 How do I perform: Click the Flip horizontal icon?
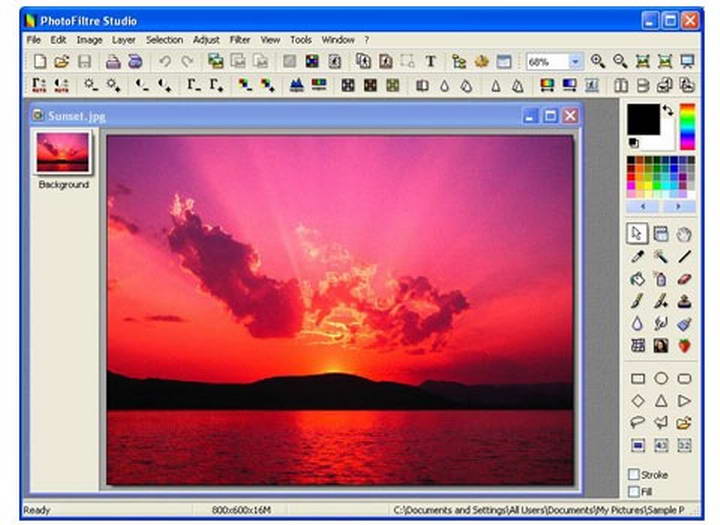click(x=621, y=85)
